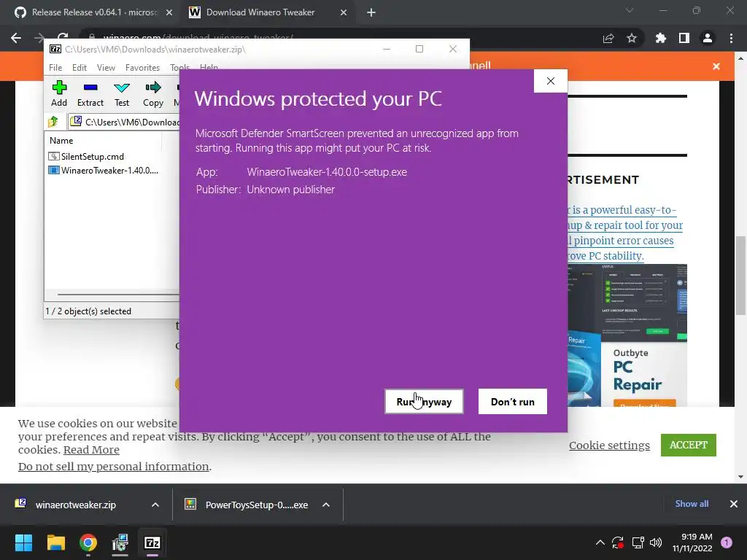
Task: Open a new browser tab
Action: point(371,13)
